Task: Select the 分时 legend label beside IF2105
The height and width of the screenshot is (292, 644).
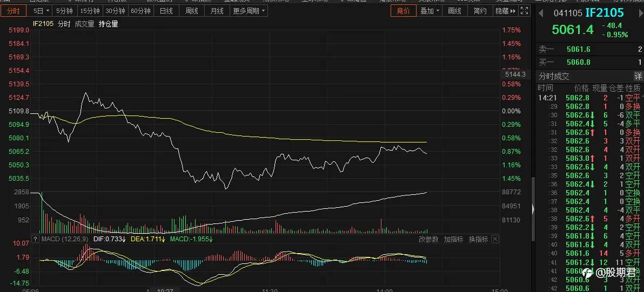Action: [64, 24]
